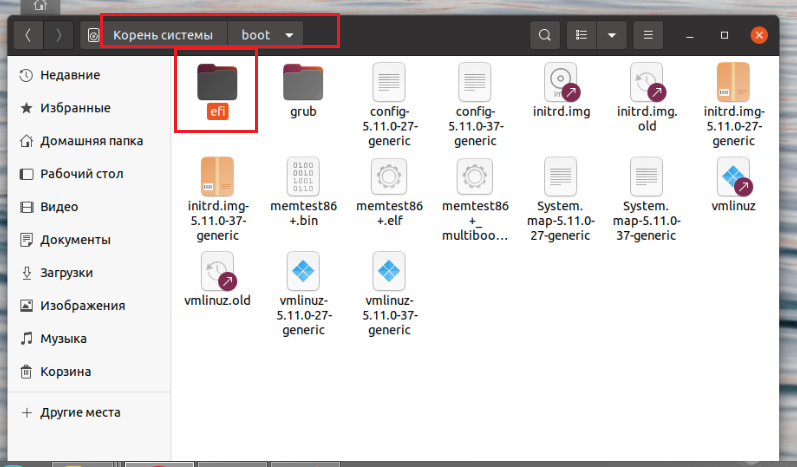Open Документы in the sidebar
This screenshot has width=797, height=467.
tap(89, 240)
